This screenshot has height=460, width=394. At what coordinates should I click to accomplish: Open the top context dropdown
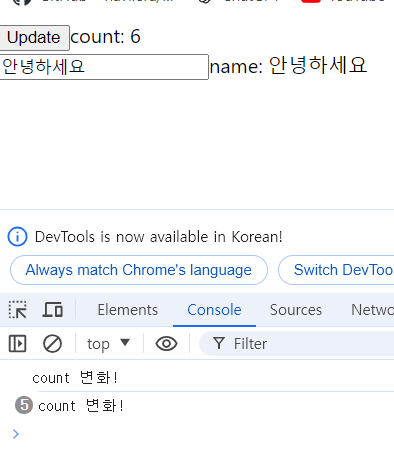(x=108, y=344)
